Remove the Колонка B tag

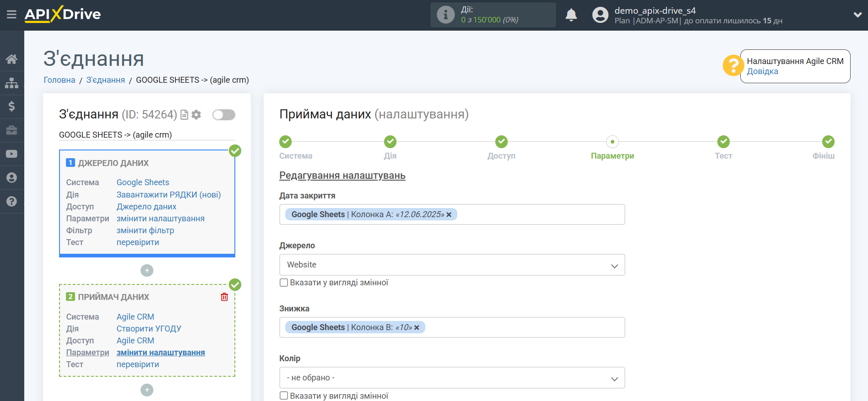[x=417, y=327]
